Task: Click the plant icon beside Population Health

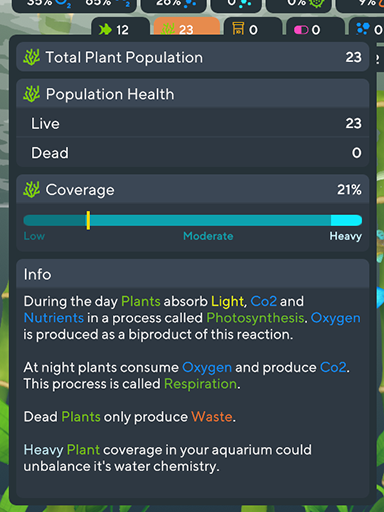Action: click(x=32, y=94)
